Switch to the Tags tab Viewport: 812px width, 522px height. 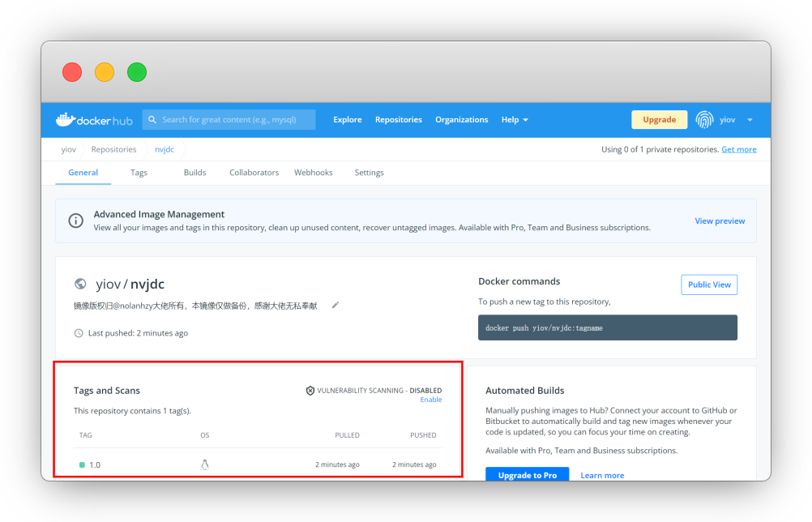coord(139,173)
